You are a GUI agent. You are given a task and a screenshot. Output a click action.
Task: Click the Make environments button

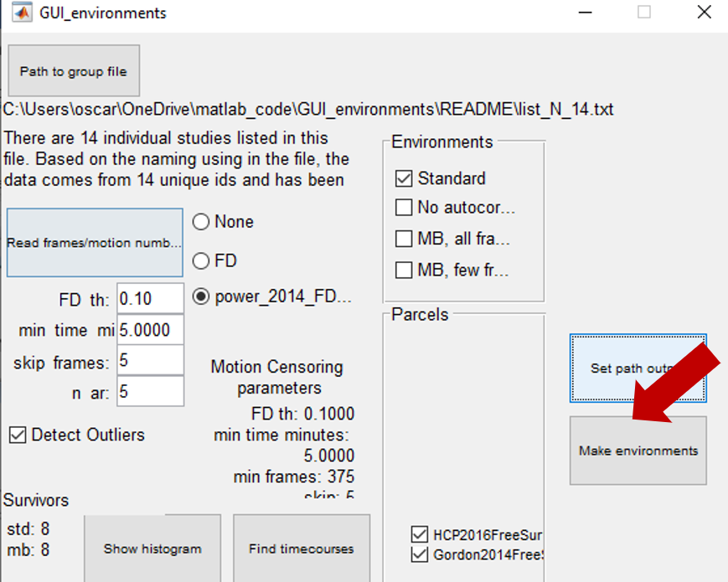[x=638, y=451]
